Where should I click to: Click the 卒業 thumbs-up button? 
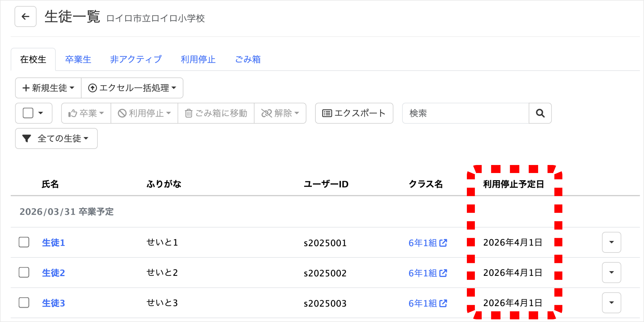click(x=86, y=113)
